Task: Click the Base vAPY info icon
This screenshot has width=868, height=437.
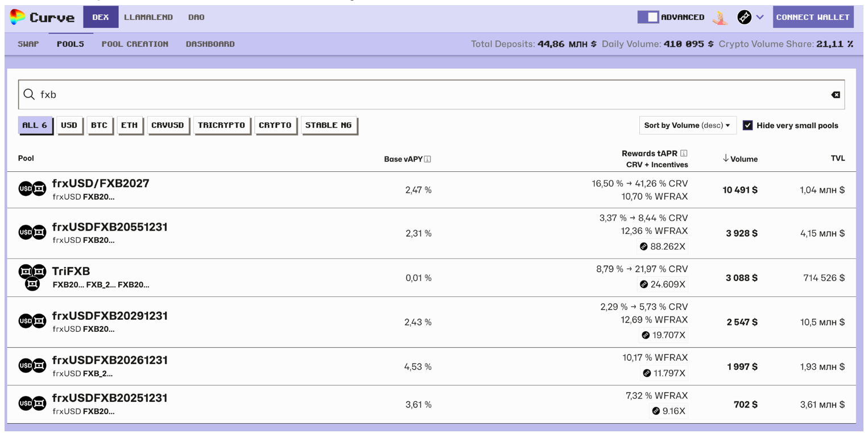Action: pos(428,159)
